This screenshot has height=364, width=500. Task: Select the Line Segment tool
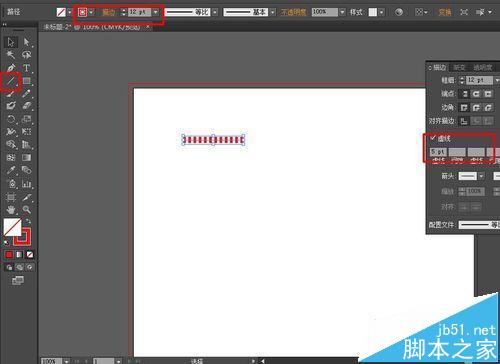tap(11, 81)
